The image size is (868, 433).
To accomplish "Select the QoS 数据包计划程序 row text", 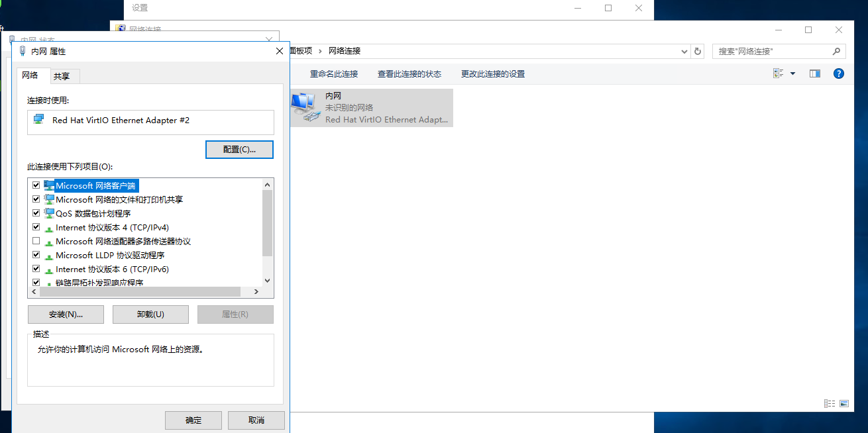I will tap(93, 213).
